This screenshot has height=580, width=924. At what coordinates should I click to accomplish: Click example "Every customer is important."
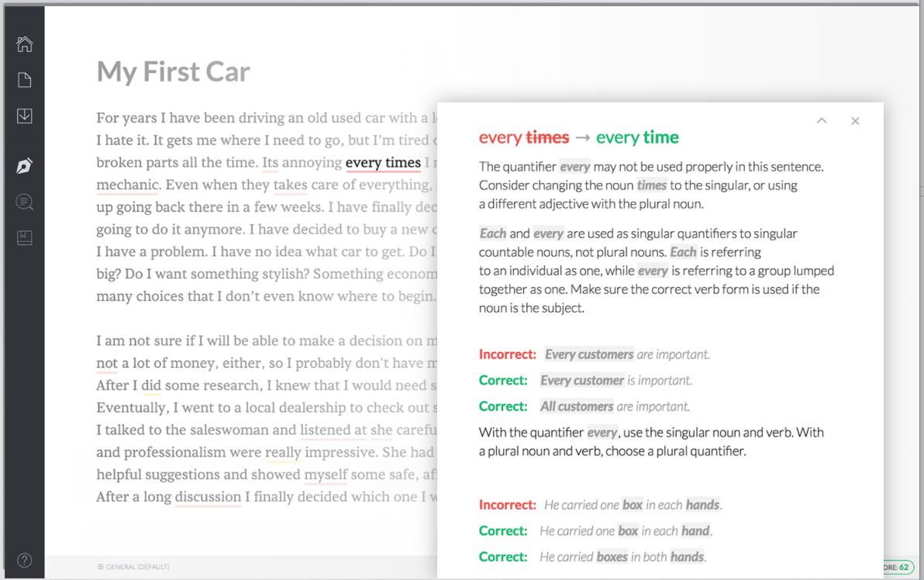(615, 380)
